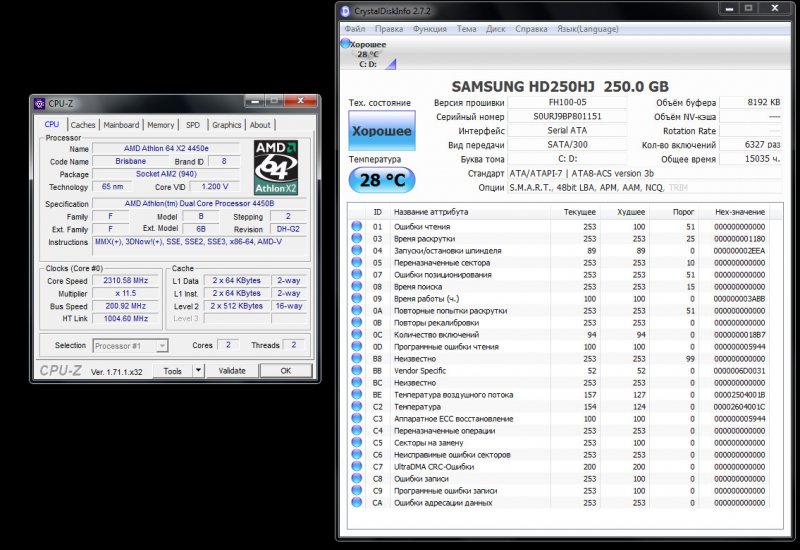
Task: Click the Название атрибута column header
Action: tap(431, 212)
